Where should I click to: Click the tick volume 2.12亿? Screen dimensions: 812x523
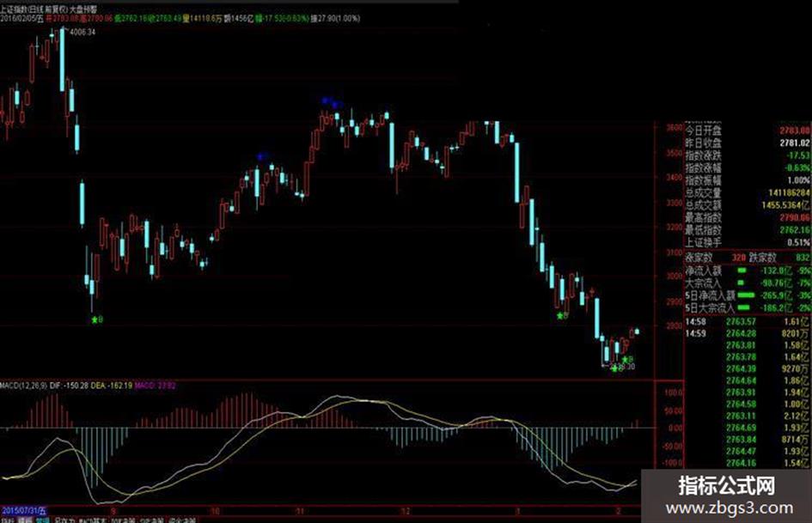coord(797,416)
